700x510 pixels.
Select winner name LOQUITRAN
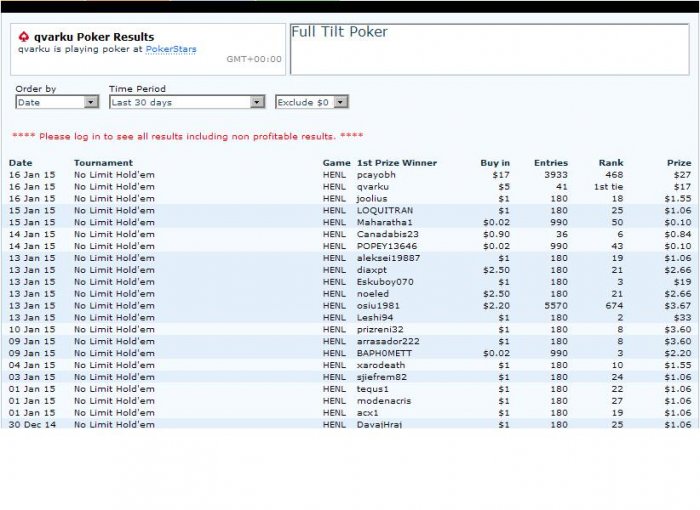click(x=385, y=210)
